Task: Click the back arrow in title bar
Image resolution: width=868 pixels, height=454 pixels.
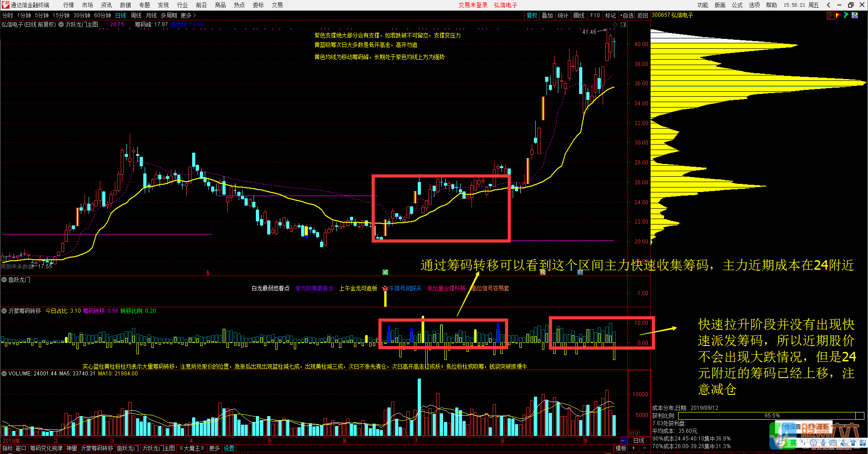Action: (x=828, y=5)
